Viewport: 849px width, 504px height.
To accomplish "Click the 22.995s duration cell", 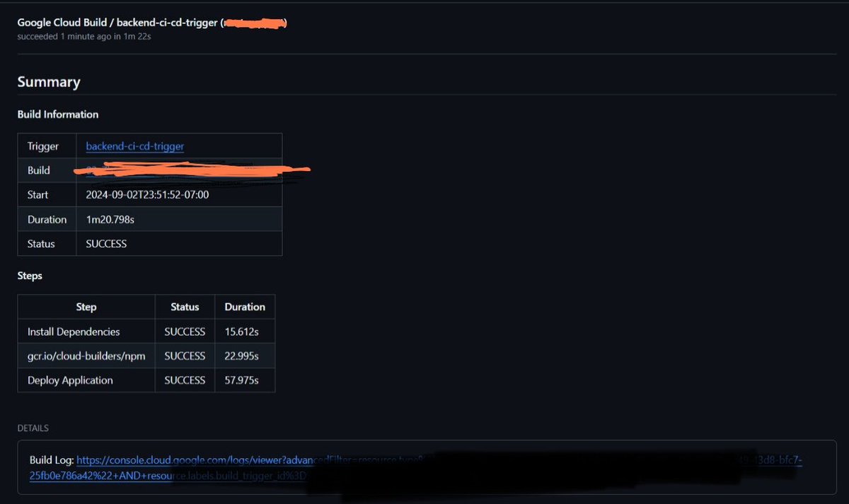I will [241, 356].
